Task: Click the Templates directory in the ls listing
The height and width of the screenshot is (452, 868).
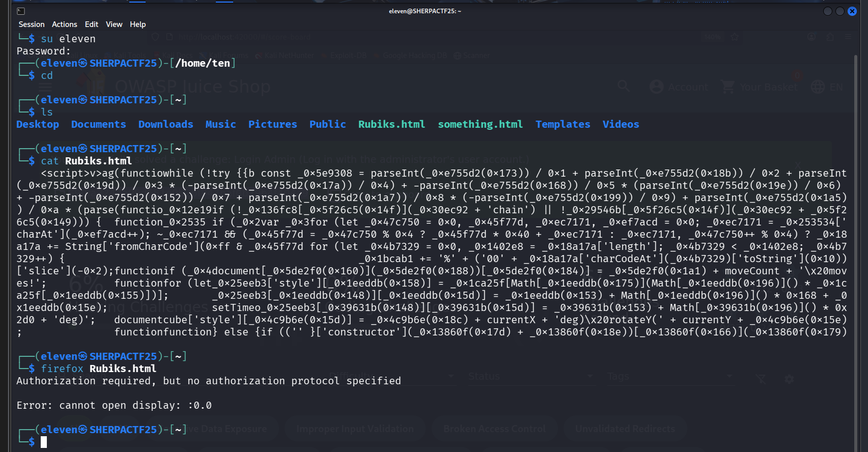Action: pos(563,124)
